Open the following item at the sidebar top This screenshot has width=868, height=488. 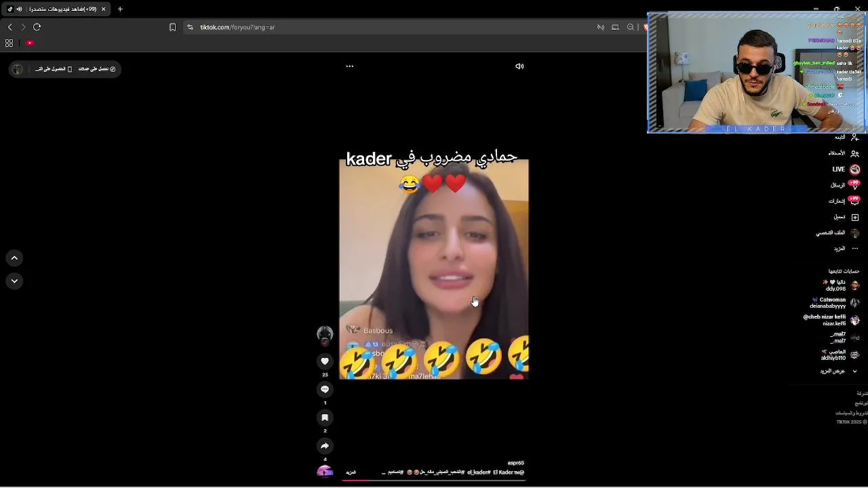[x=846, y=137]
